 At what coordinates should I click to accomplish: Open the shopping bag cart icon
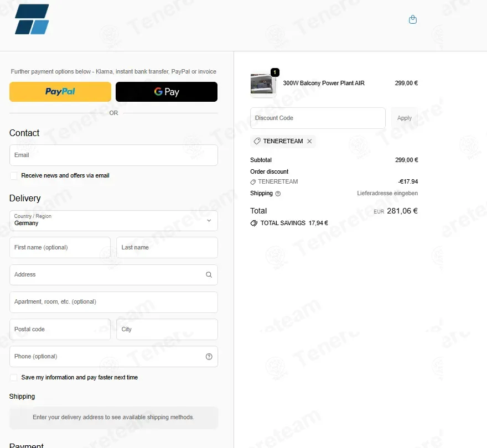pyautogui.click(x=412, y=19)
